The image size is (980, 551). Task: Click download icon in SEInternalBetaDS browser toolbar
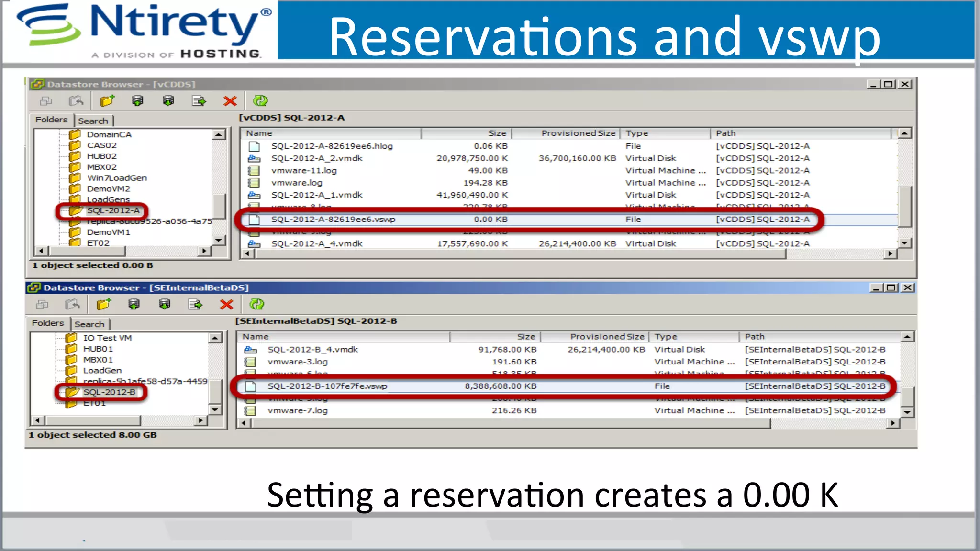tap(165, 304)
